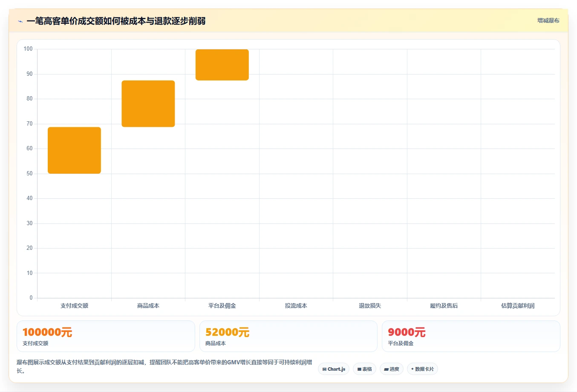Click the chart title heading text

pyautogui.click(x=116, y=21)
